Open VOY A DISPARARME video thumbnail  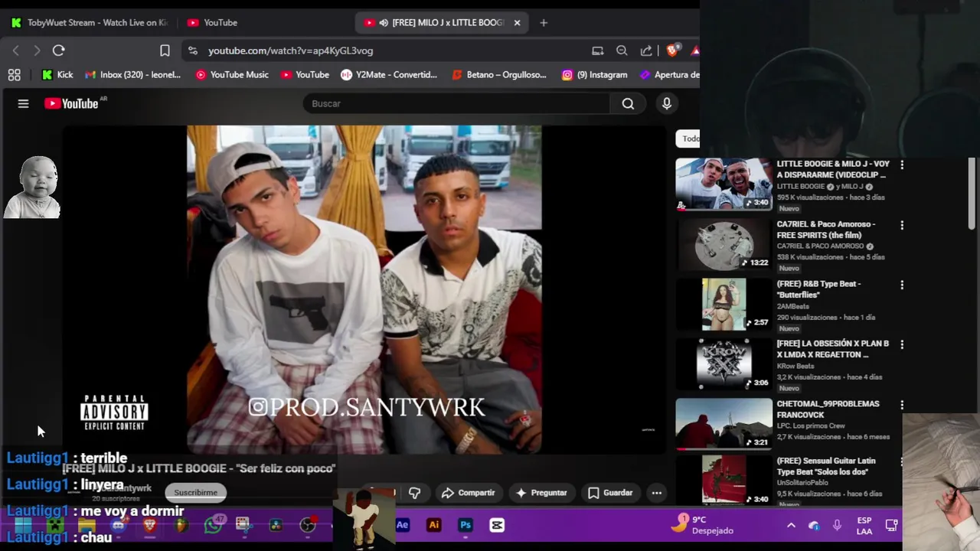[724, 184]
